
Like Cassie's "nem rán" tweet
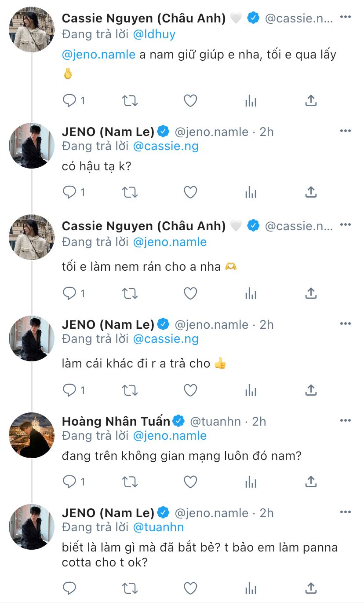(x=190, y=293)
